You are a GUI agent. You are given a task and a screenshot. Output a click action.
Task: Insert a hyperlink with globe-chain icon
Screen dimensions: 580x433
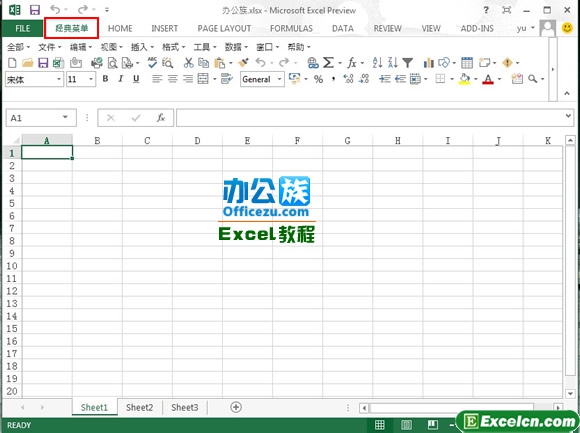point(313,63)
